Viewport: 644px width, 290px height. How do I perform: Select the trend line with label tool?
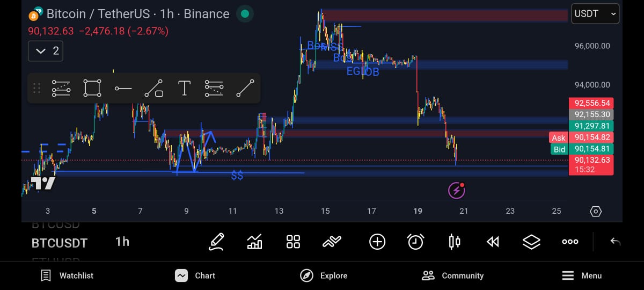click(154, 88)
